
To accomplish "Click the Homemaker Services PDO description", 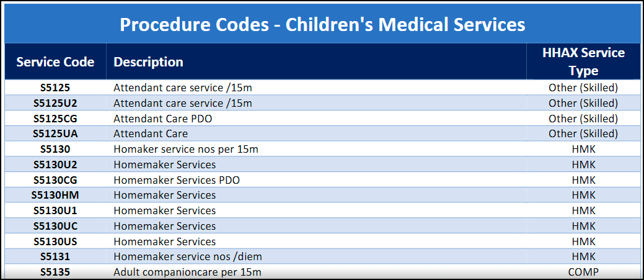I will tap(176, 180).
